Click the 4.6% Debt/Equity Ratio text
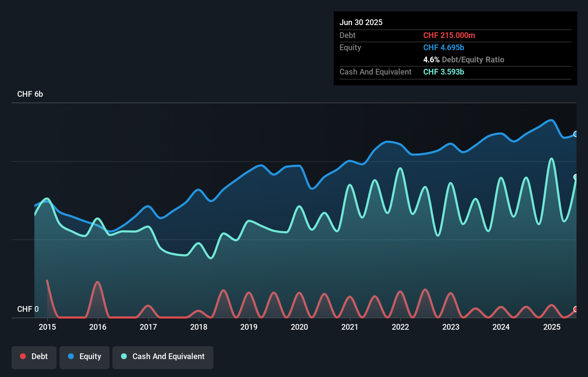Viewport: 588px width, 377px height. 464,59
